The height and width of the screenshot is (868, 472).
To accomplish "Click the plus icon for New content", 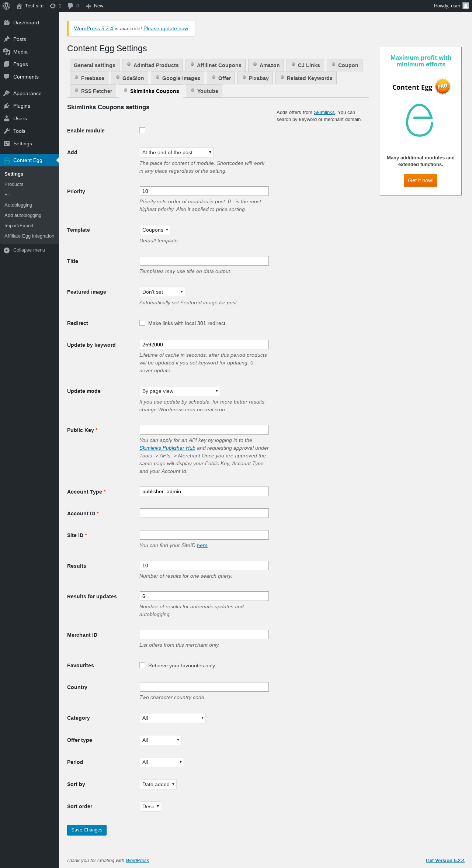I will click(88, 6).
